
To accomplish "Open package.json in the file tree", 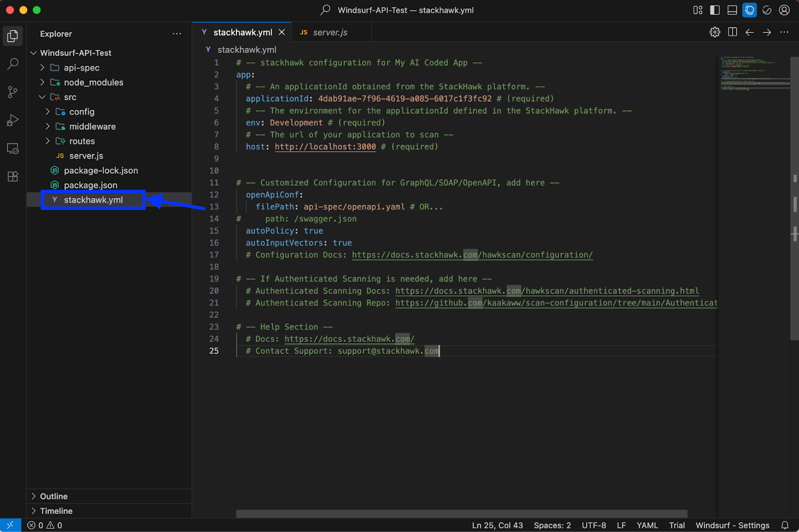I will (x=109, y=185).
